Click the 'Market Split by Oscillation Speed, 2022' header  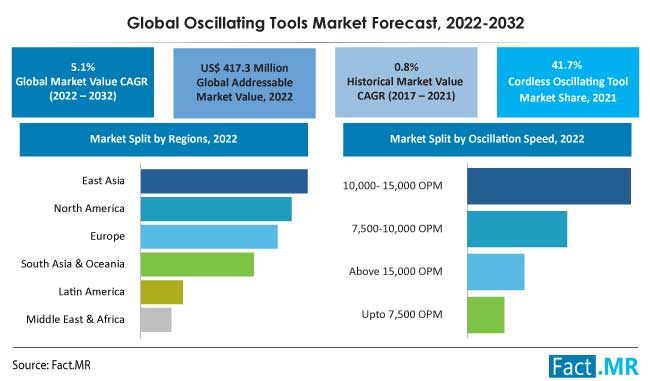(x=487, y=139)
